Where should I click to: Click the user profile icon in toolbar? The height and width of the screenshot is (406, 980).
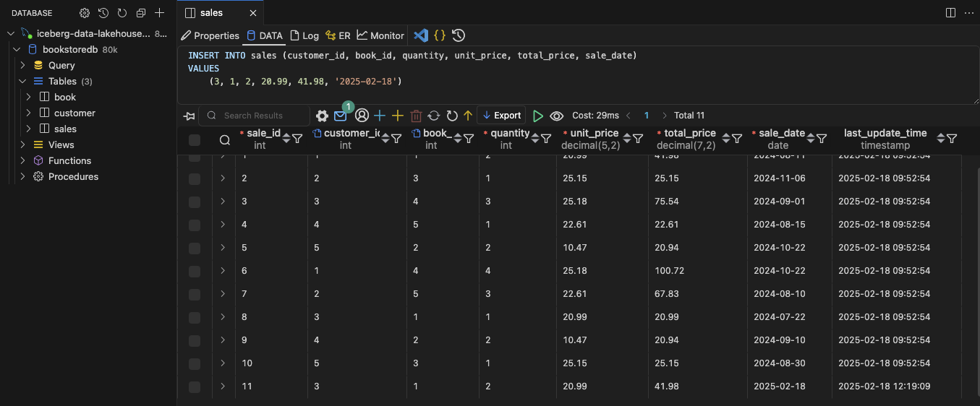coord(362,116)
